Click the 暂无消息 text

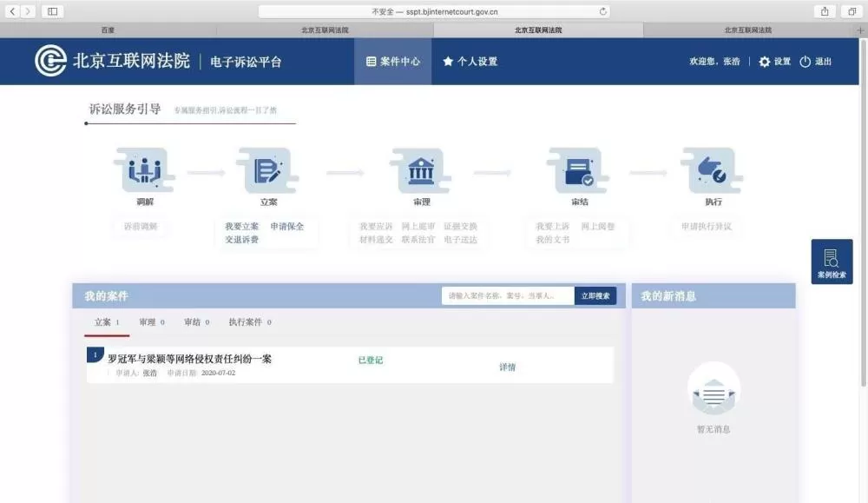713,429
